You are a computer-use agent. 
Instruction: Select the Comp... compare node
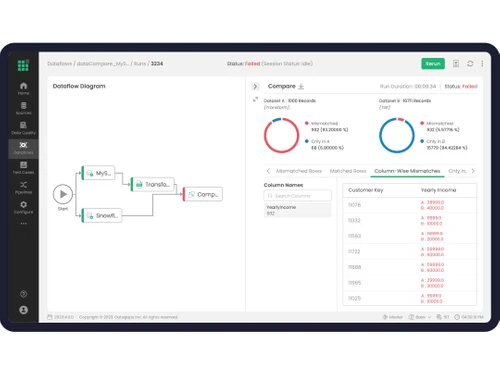[202, 194]
